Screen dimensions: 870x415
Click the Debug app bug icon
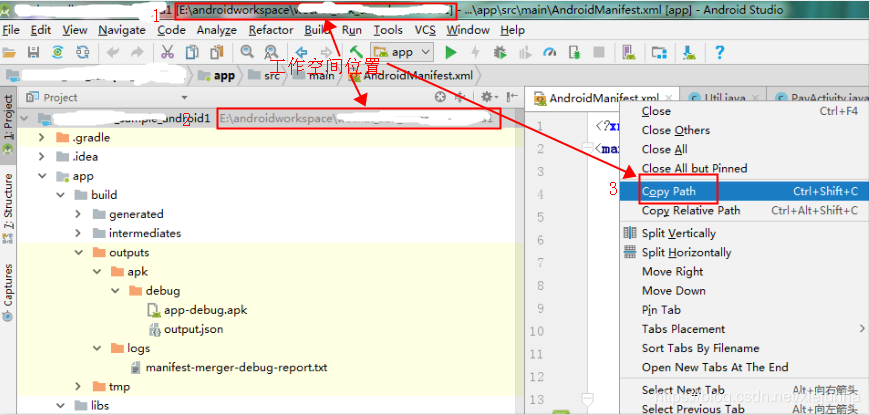pyautogui.click(x=500, y=53)
